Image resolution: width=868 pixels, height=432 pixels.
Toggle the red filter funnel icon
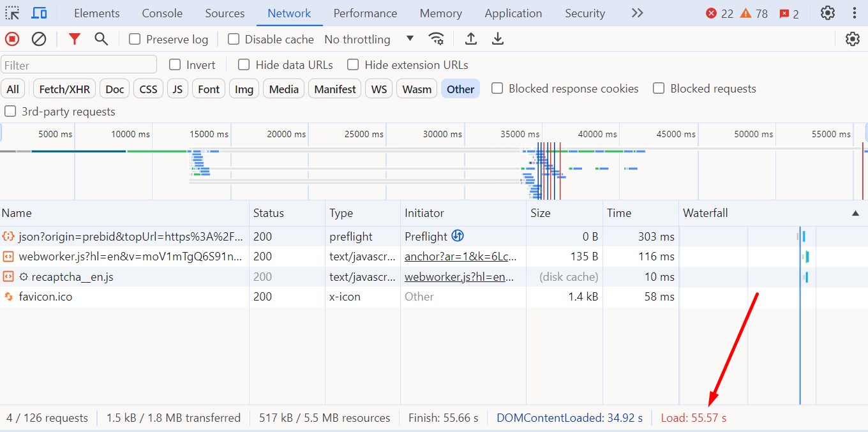75,39
